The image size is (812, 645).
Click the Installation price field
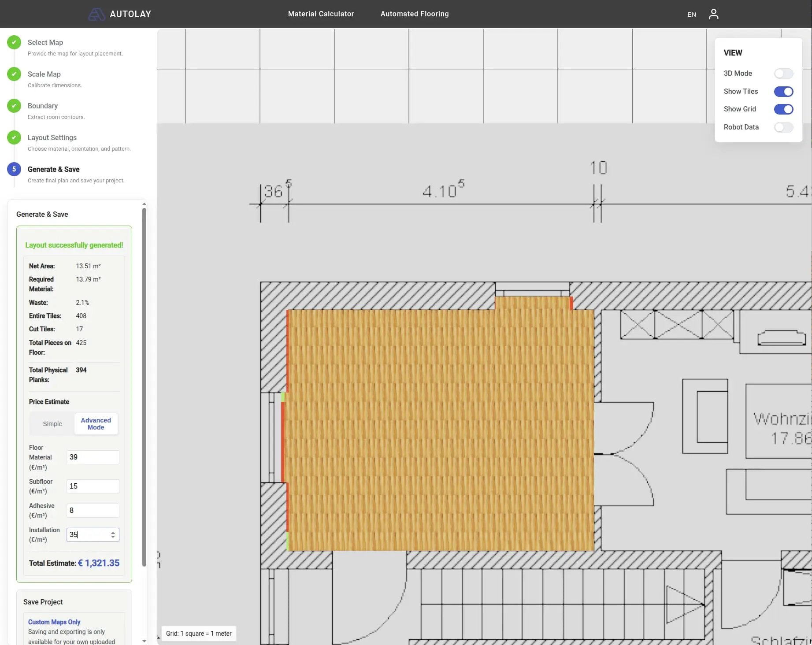pos(93,535)
